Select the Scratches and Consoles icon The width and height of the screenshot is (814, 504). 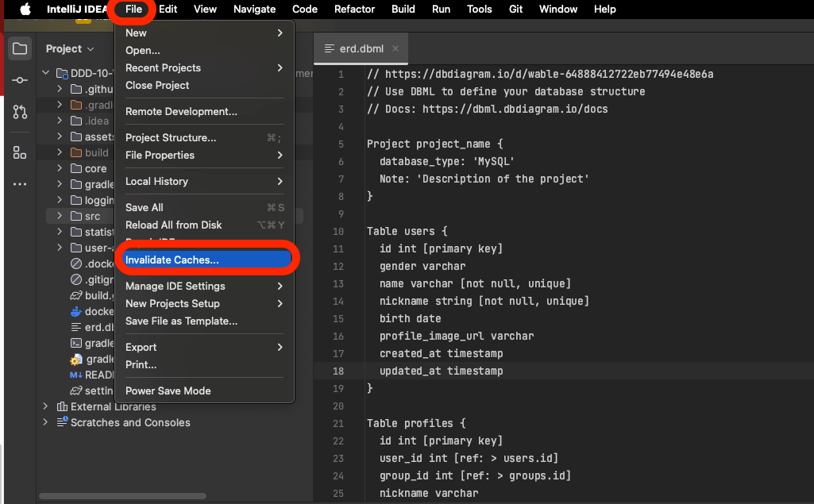[x=62, y=422]
